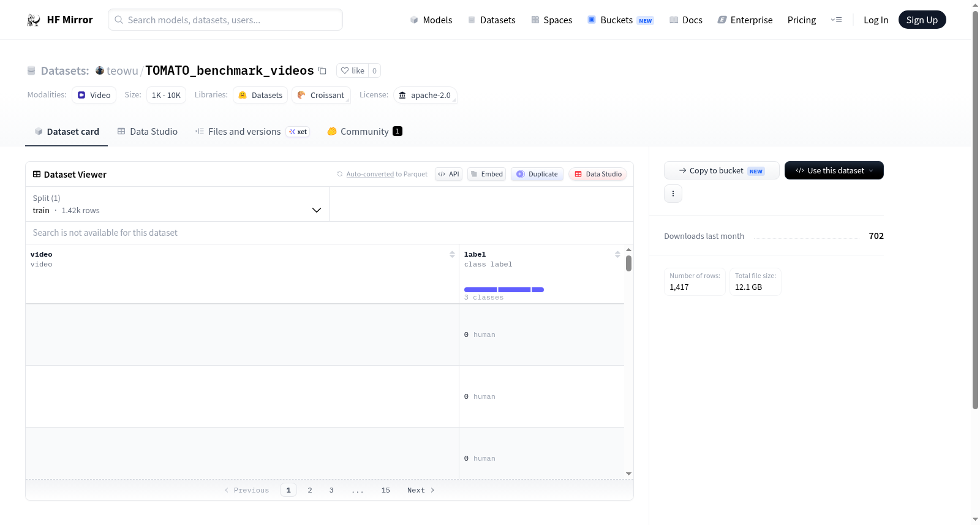Click the Sign Up button
980x525 pixels.
point(922,20)
